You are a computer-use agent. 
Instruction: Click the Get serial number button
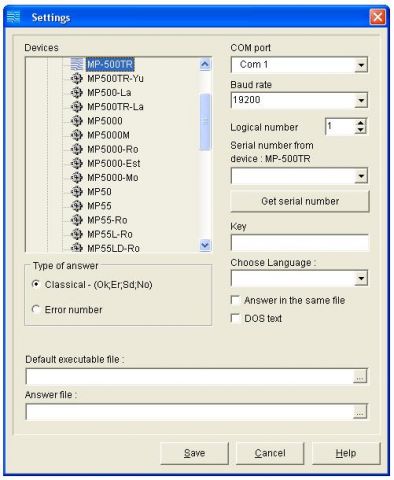coord(300,201)
